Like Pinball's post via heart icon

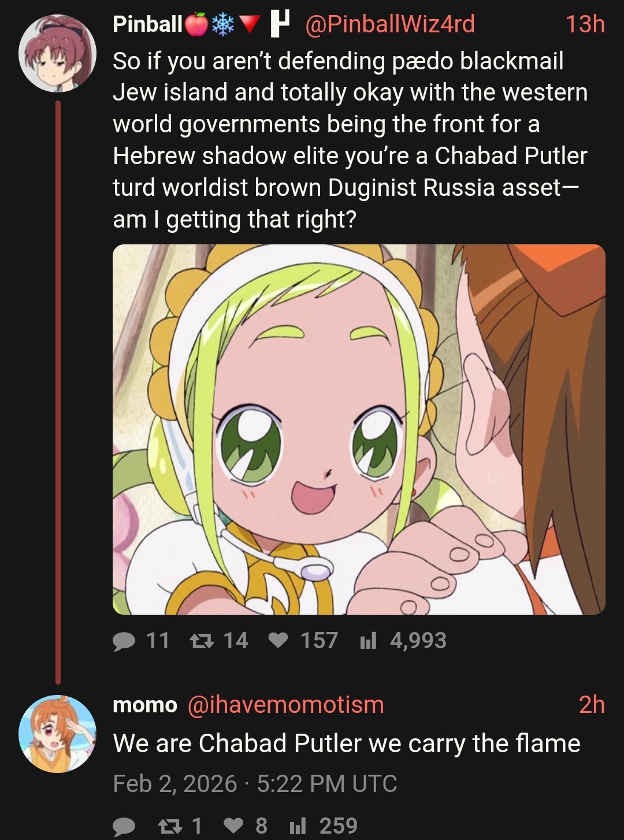(278, 641)
